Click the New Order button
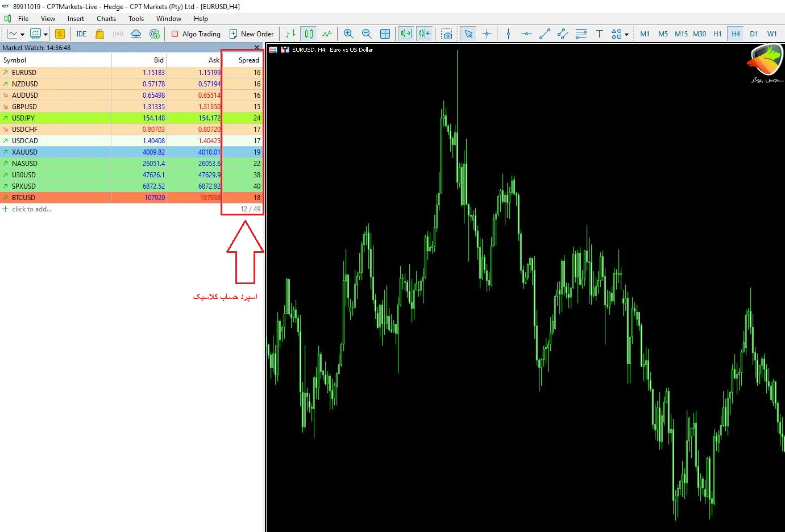The image size is (785, 532). pyautogui.click(x=251, y=34)
